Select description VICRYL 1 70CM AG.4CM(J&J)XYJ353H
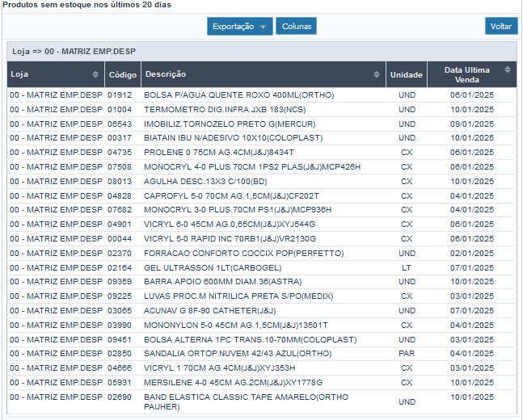523x420 pixels. [x=219, y=368]
